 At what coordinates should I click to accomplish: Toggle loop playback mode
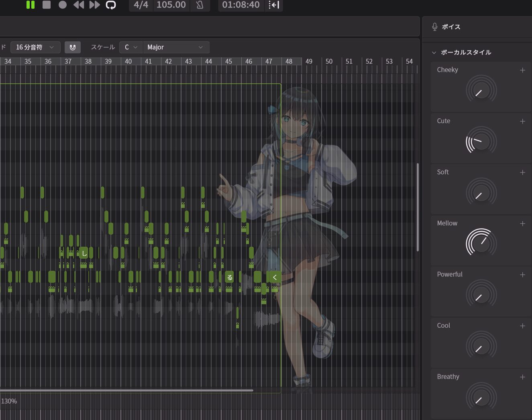pyautogui.click(x=111, y=5)
